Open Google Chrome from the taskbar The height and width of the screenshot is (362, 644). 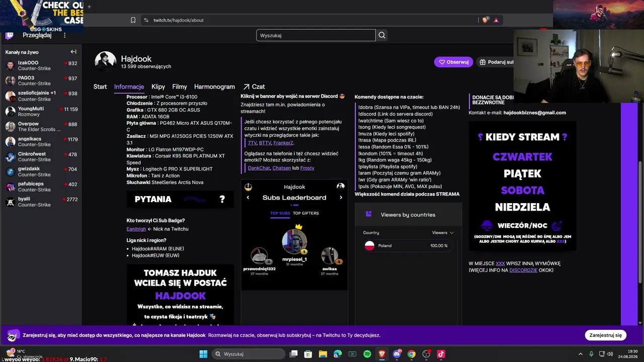click(412, 354)
